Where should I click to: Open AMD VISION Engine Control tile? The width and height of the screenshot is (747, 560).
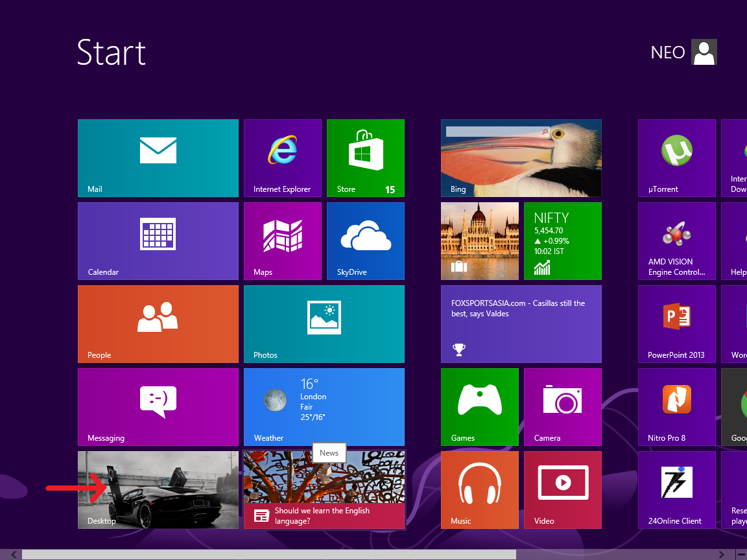677,241
